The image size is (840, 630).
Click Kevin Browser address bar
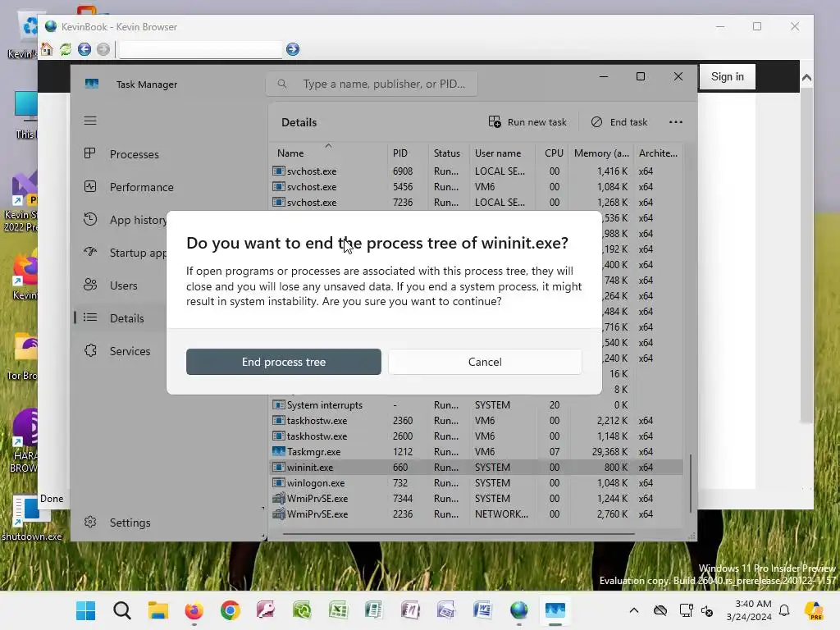[200, 49]
